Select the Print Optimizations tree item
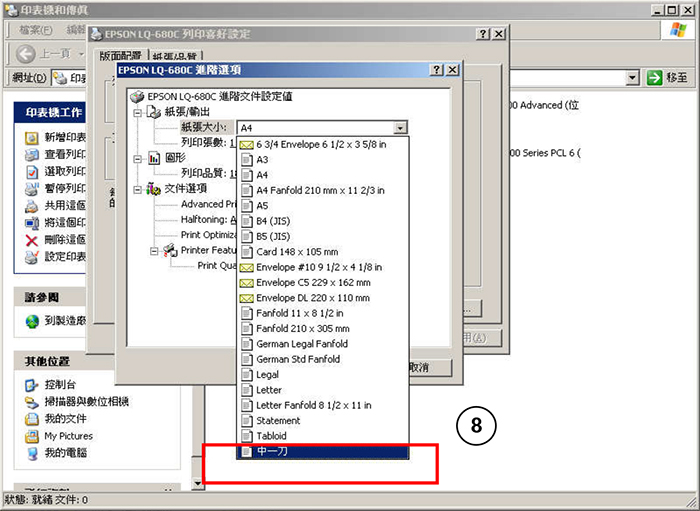 [x=208, y=235]
